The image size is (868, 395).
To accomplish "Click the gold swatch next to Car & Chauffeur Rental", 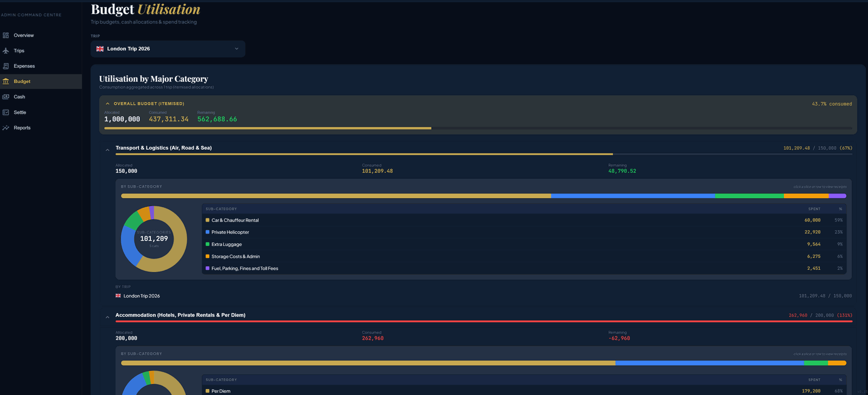I will pyautogui.click(x=207, y=220).
